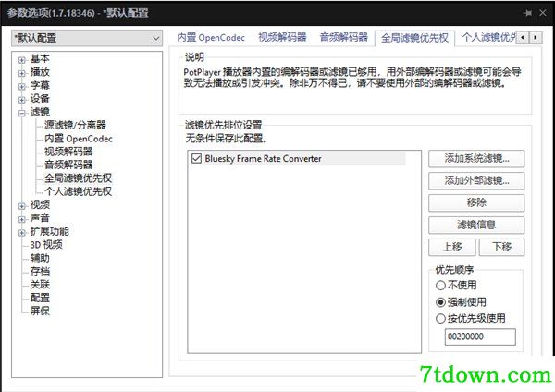This screenshot has width=555, height=392.
Task: Open 关联 settings in the tree
Action: tap(40, 285)
